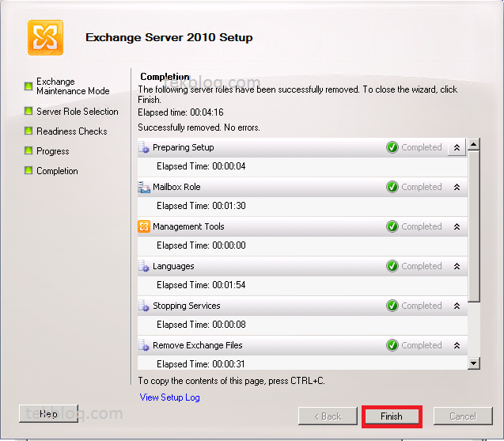504x441 pixels.
Task: Click the Remove Exchange Files row icon
Action: tap(144, 345)
